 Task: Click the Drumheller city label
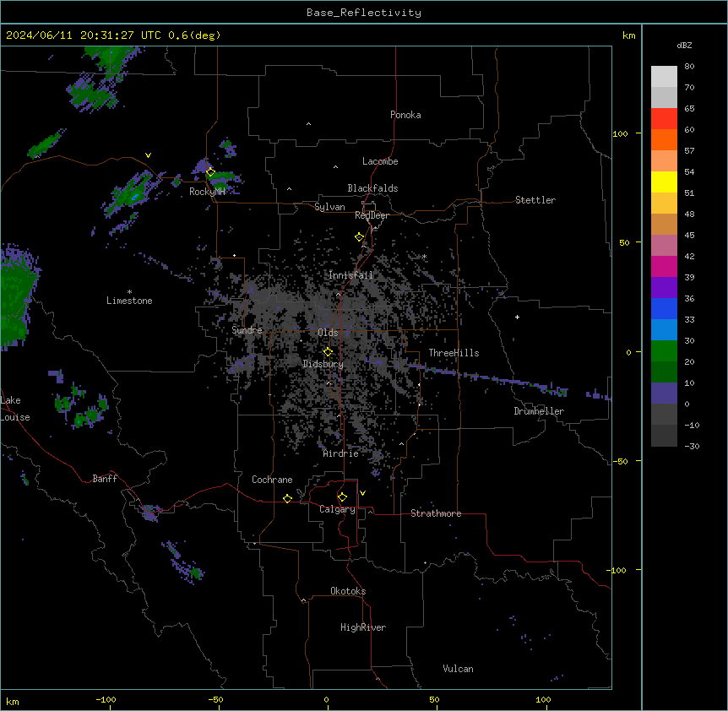pyautogui.click(x=539, y=411)
